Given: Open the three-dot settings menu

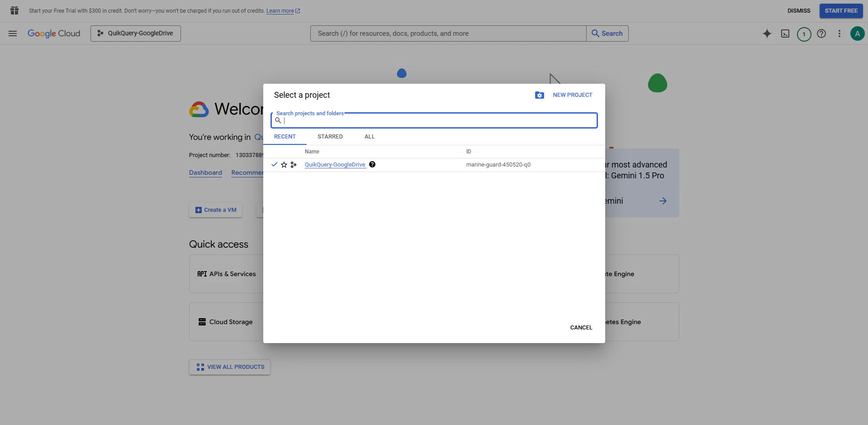Looking at the screenshot, I should pyautogui.click(x=839, y=33).
